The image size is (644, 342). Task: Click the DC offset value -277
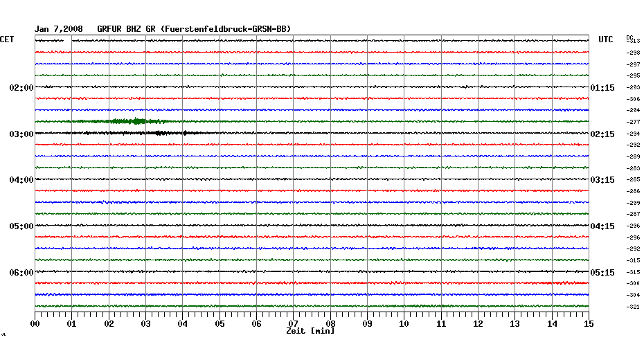[634, 122]
